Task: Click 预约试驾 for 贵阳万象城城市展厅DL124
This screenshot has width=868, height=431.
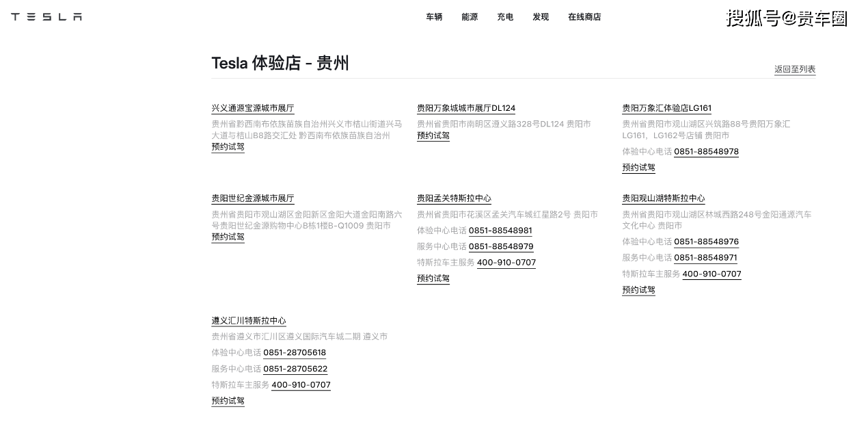Action: pyautogui.click(x=433, y=135)
